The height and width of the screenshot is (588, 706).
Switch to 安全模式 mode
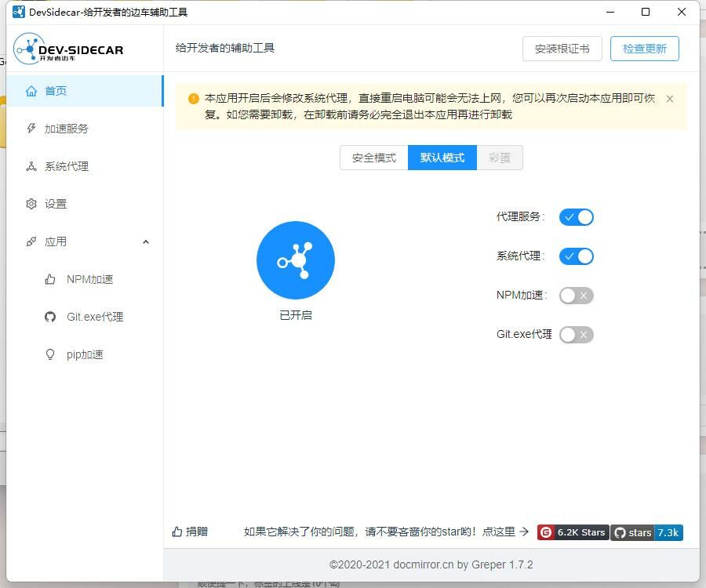coord(374,158)
